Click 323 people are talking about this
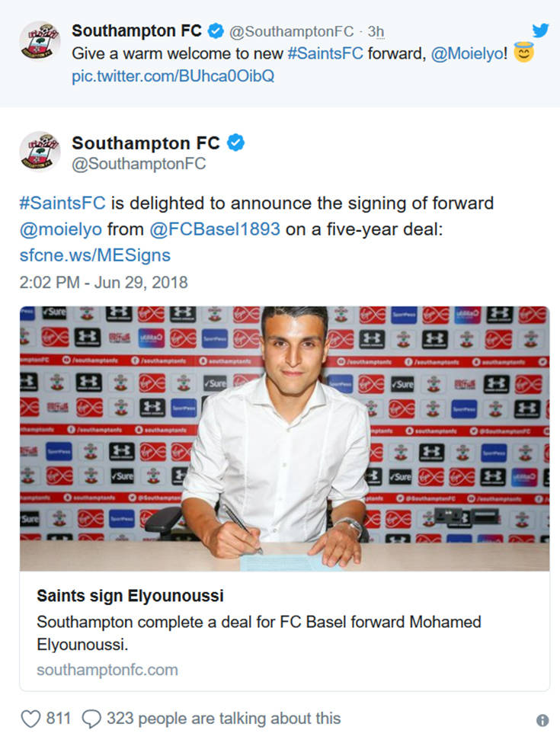 coord(223,719)
